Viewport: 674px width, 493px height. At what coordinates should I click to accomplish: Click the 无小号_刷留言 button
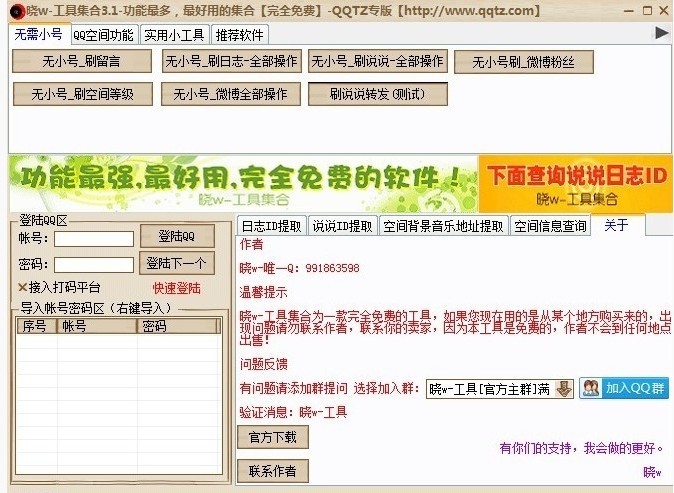(x=80, y=61)
